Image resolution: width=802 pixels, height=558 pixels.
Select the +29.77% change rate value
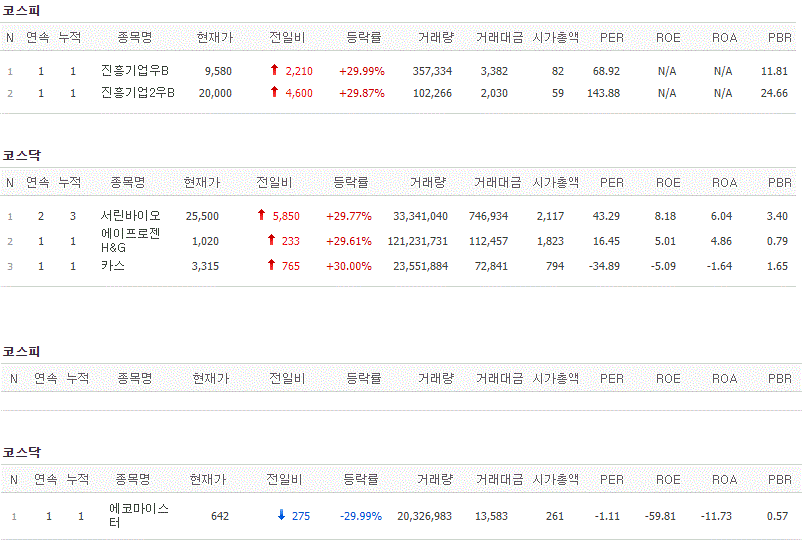[349, 216]
